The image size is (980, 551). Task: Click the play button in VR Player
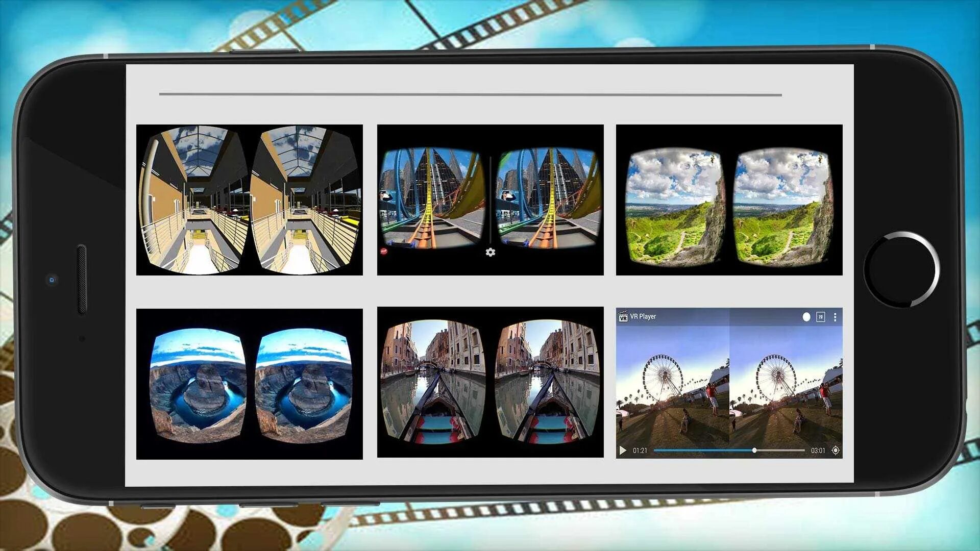point(623,450)
